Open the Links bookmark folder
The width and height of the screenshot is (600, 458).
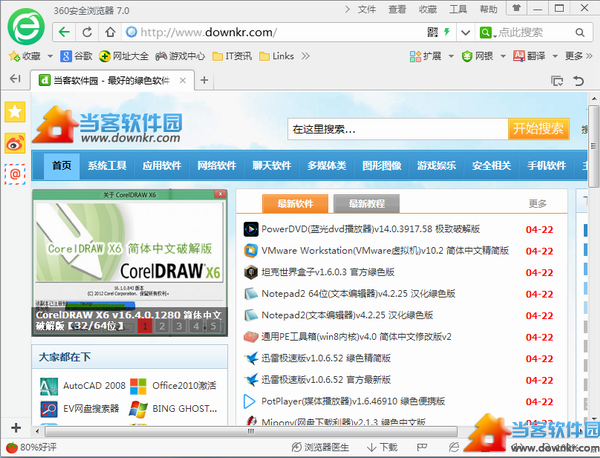tap(277, 56)
